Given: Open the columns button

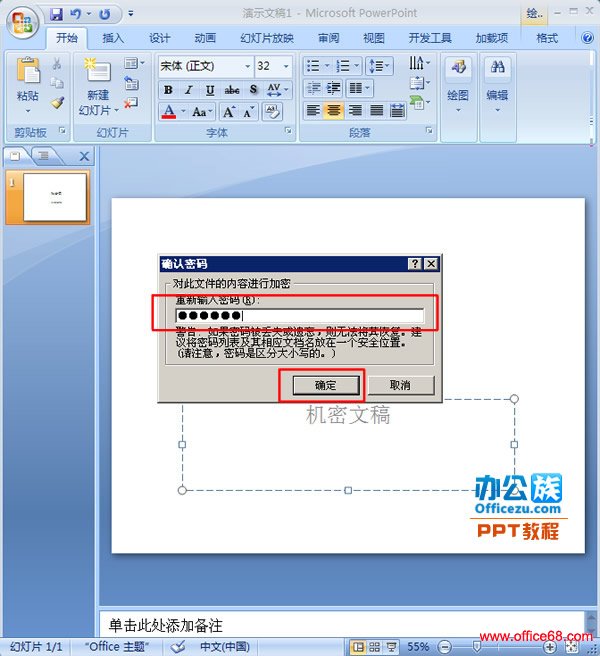Looking at the screenshot, I should [x=359, y=88].
